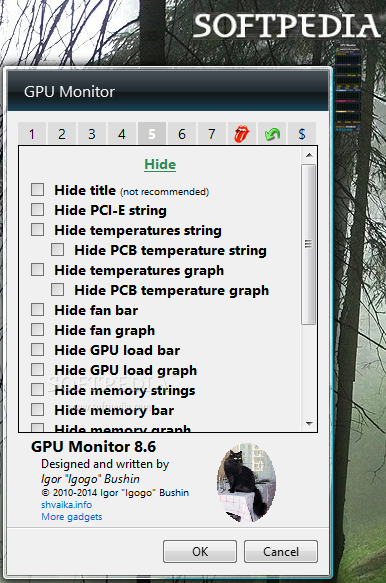Viewport: 386px width, 583px height.
Task: Switch to settings tab 2
Action: pos(62,133)
